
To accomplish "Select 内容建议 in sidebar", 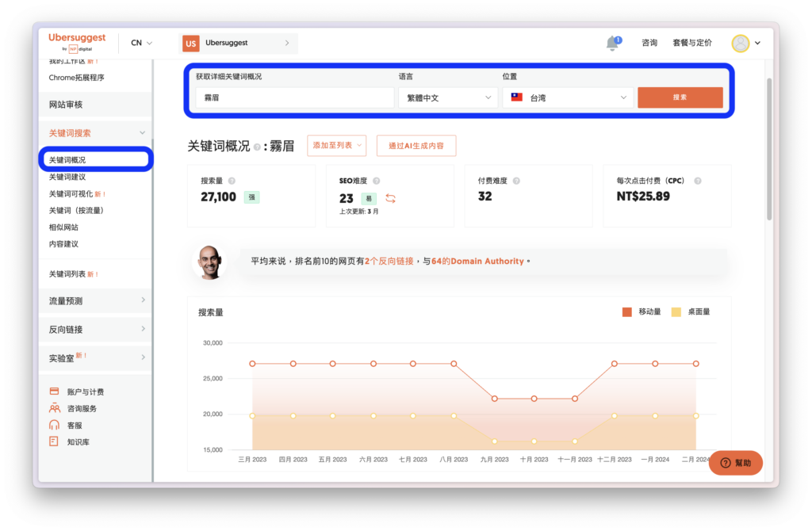I will point(63,244).
